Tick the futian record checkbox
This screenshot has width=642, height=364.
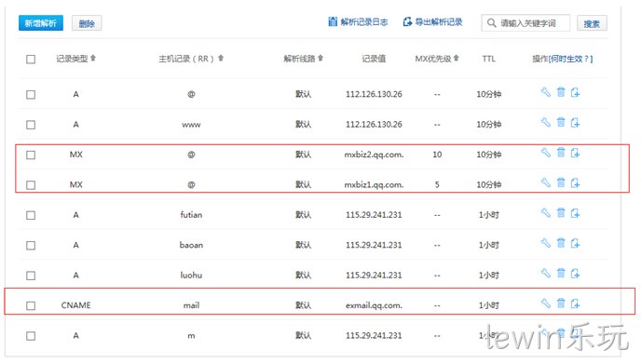(x=31, y=215)
